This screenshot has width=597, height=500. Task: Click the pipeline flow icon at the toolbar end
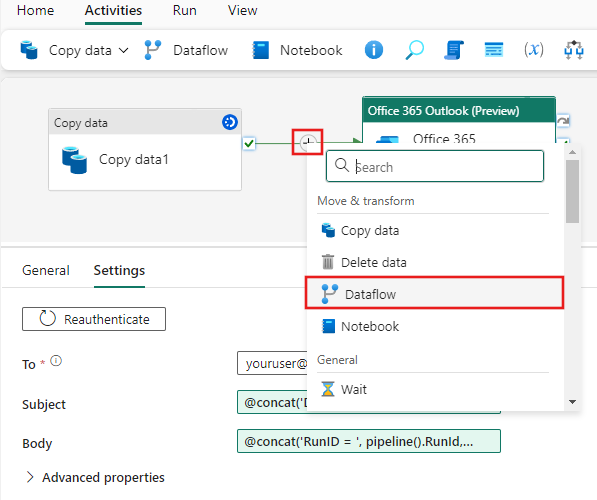573,50
